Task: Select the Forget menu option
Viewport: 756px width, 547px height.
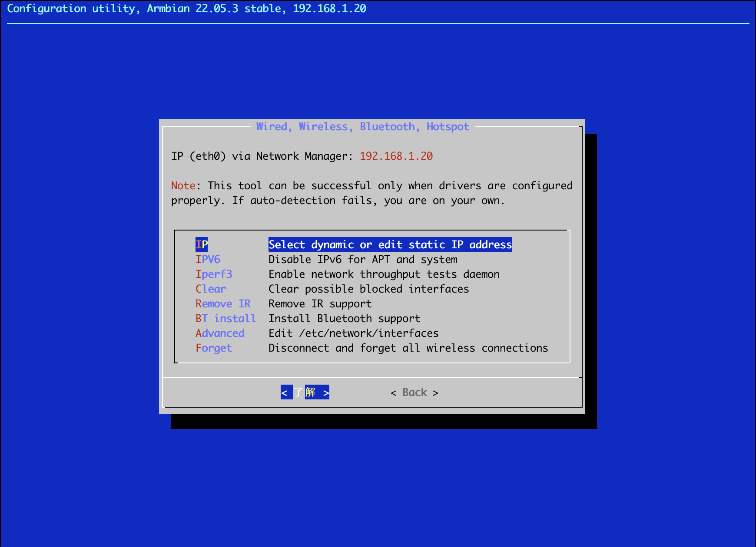Action: pos(214,348)
